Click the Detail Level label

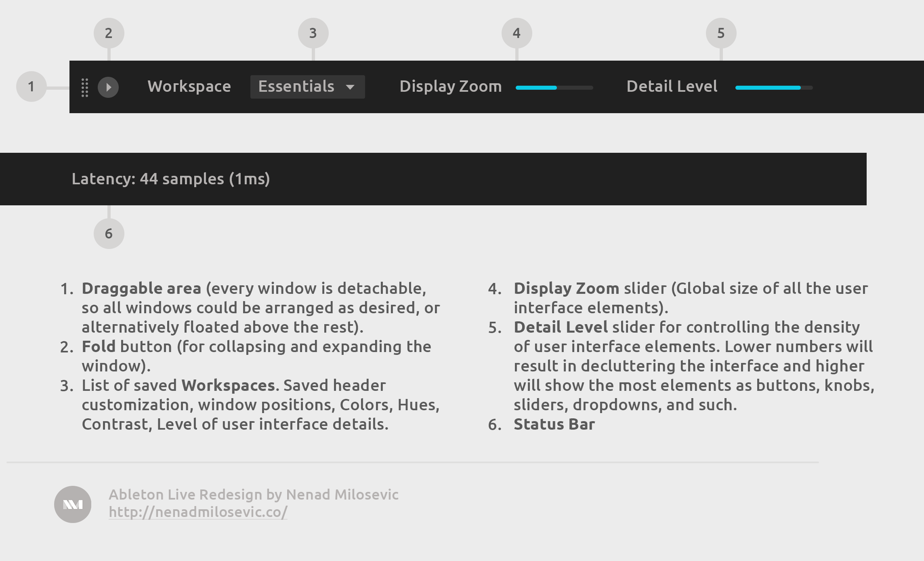672,86
